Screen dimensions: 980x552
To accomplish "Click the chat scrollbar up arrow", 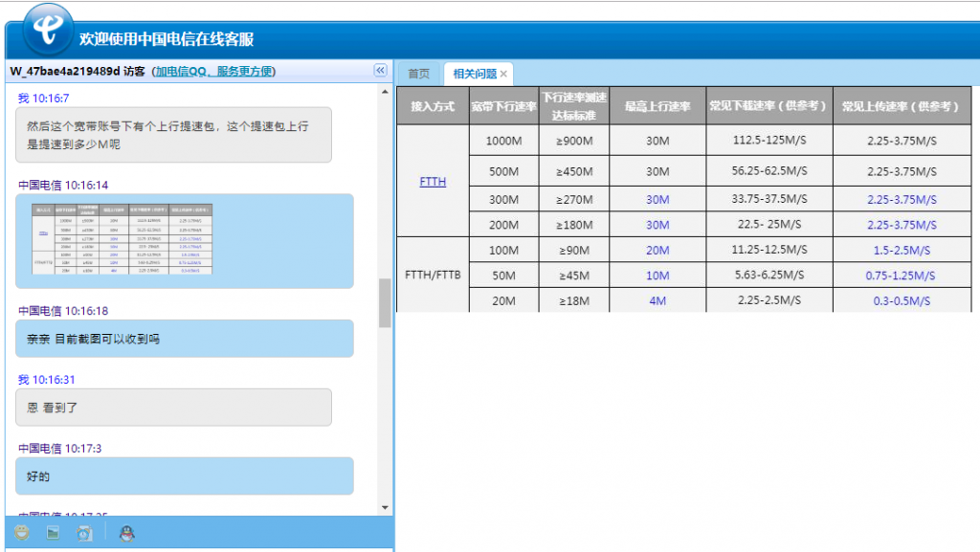I will [385, 92].
